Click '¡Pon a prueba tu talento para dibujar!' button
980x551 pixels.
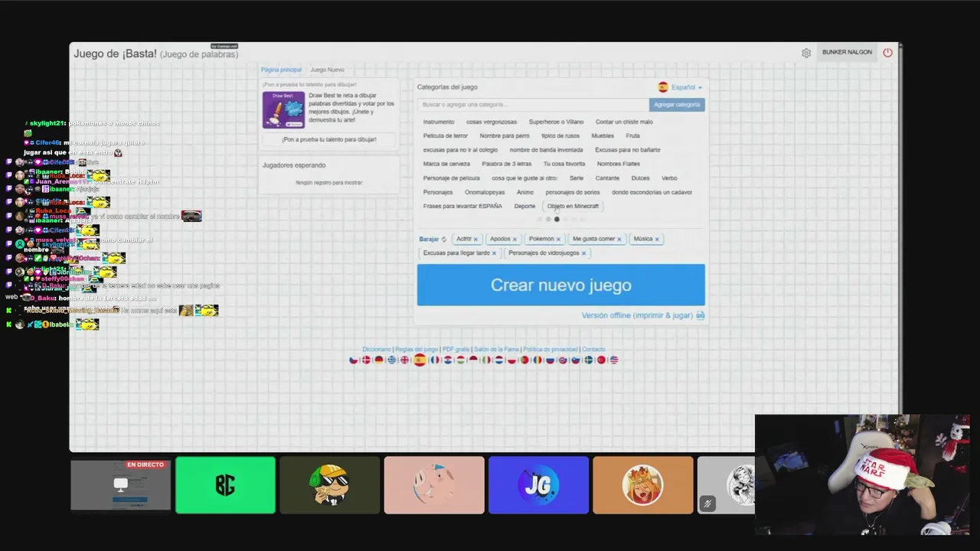point(329,139)
